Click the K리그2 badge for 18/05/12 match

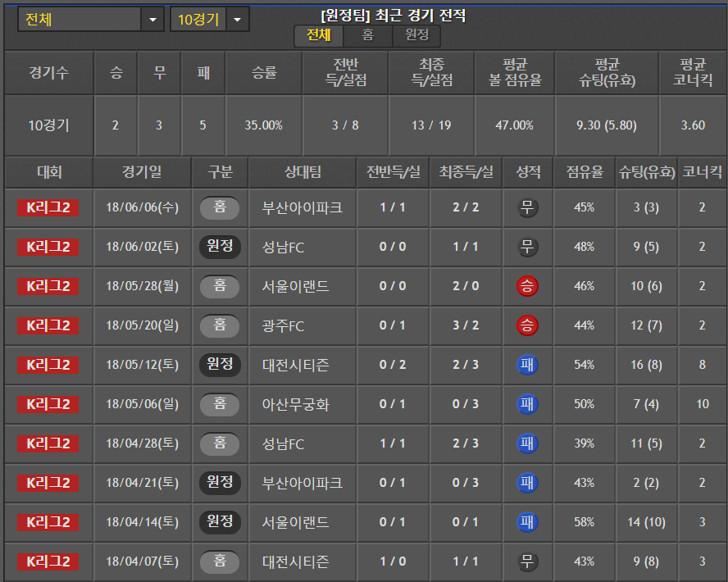48,366
